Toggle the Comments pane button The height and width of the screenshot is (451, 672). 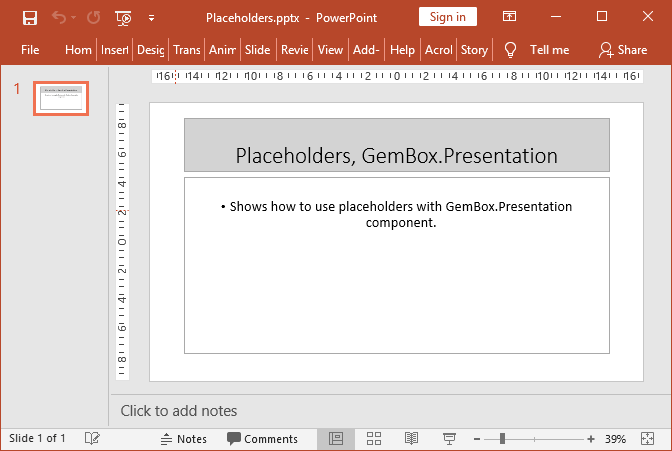point(262,439)
